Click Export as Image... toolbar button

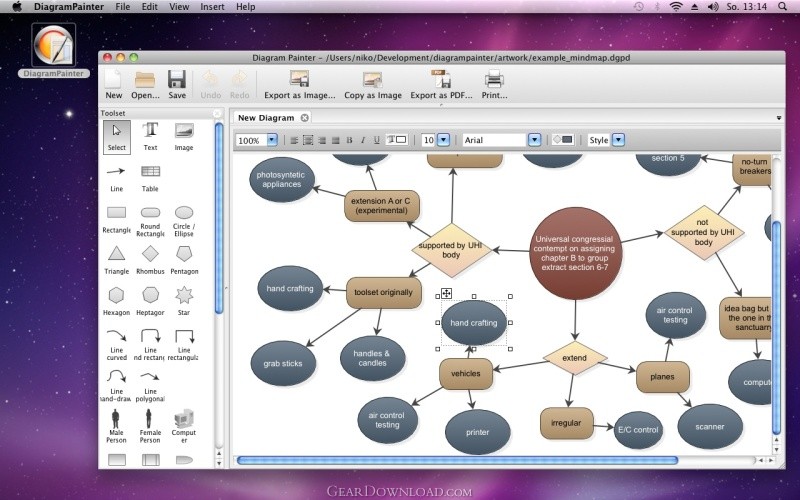(299, 85)
